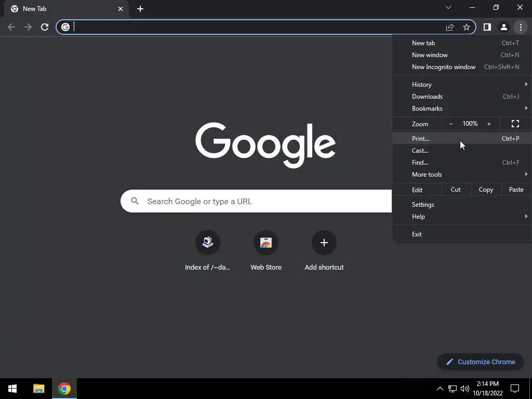Click the back navigation arrow
532x399 pixels.
11,27
